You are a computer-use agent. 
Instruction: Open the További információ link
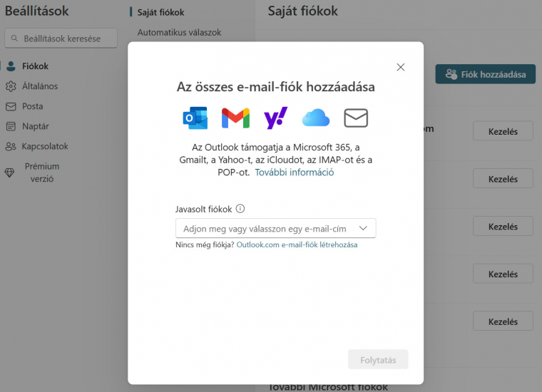[x=295, y=172]
